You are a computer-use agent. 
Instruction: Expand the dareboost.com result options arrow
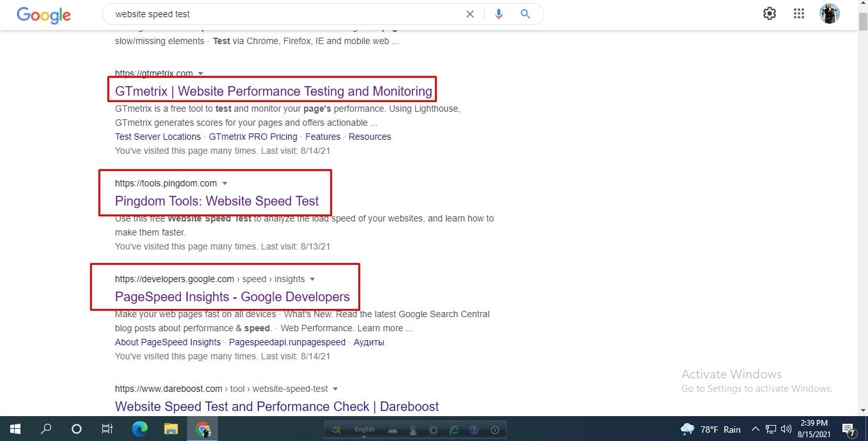click(x=335, y=389)
